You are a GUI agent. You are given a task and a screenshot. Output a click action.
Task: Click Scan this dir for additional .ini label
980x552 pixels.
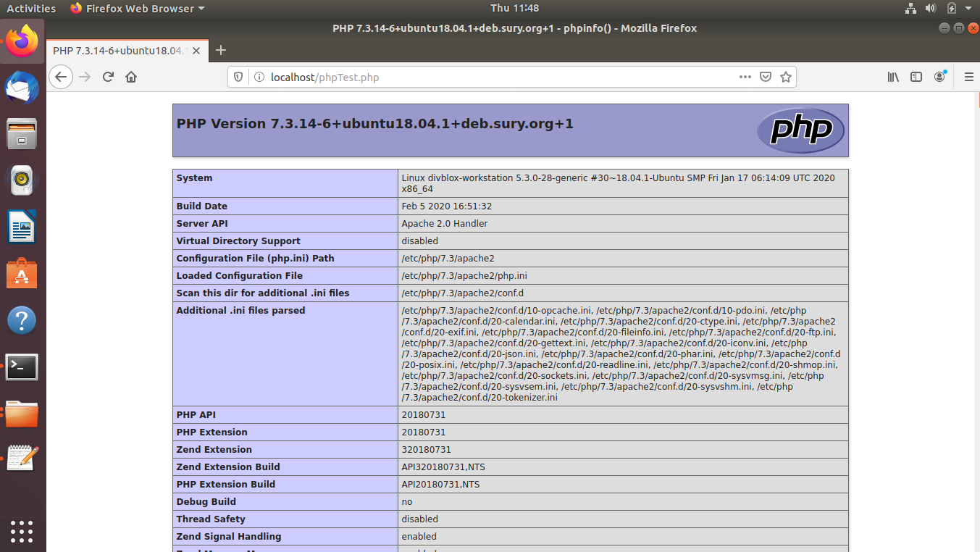(x=263, y=293)
